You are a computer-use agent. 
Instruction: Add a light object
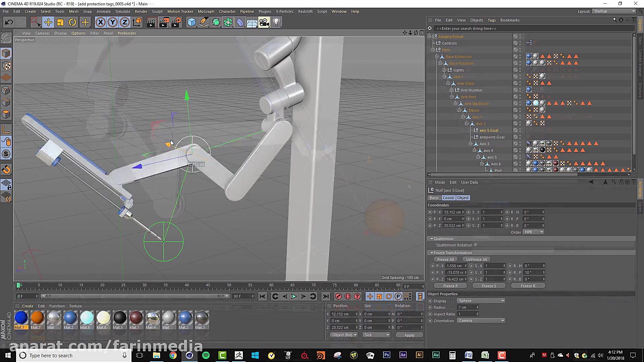tap(276, 22)
